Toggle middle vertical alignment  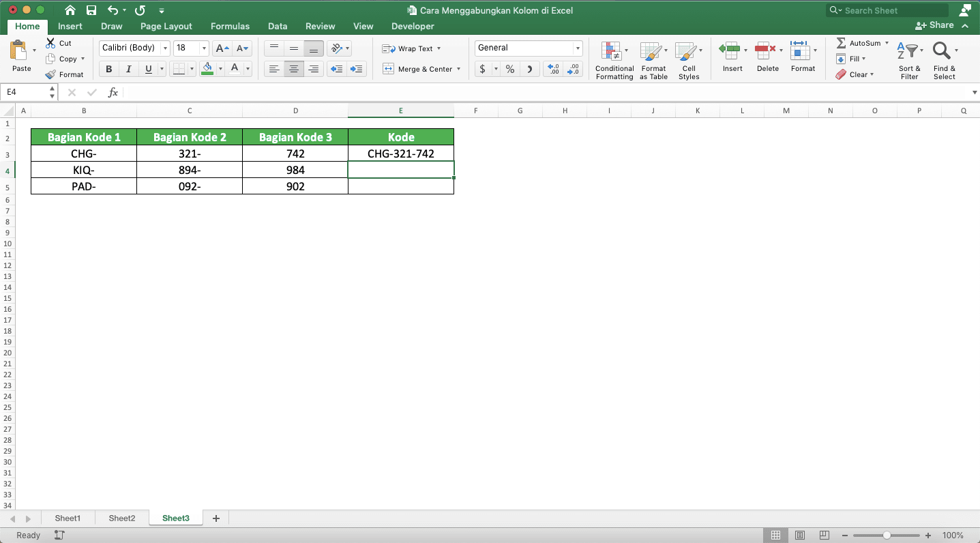point(294,48)
